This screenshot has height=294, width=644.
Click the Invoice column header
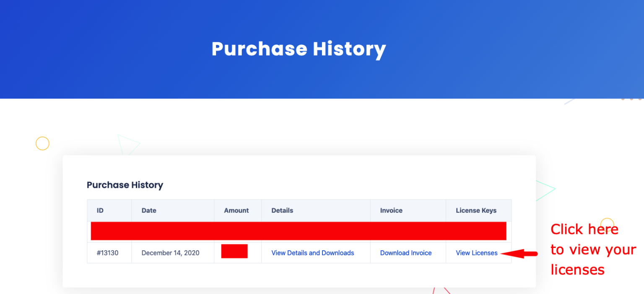tap(391, 211)
